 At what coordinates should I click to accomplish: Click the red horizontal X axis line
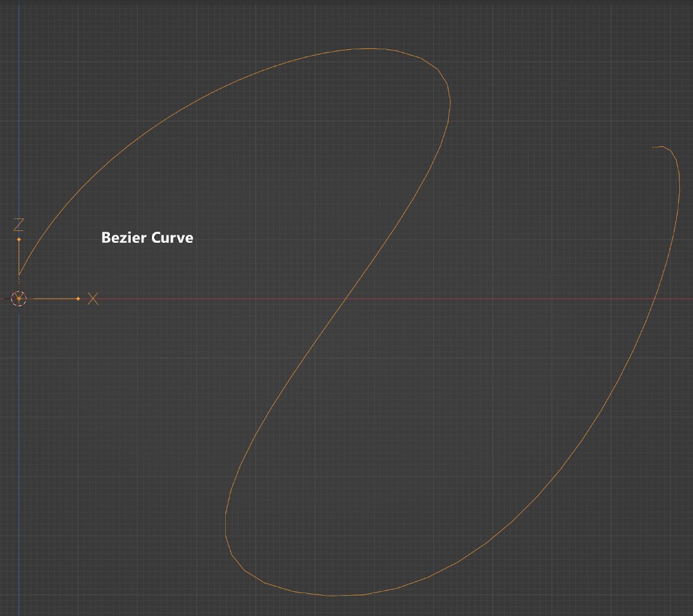point(506,297)
